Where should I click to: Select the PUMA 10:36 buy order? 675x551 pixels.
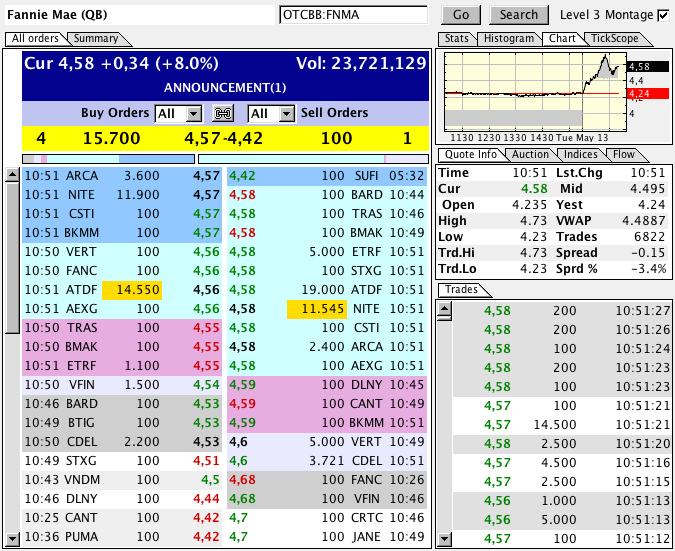122,537
